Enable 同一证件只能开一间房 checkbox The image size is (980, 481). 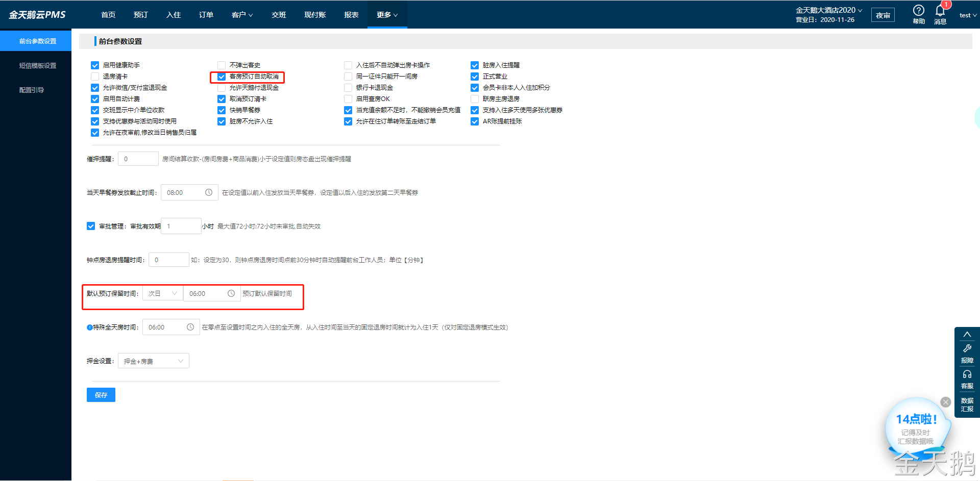(348, 77)
